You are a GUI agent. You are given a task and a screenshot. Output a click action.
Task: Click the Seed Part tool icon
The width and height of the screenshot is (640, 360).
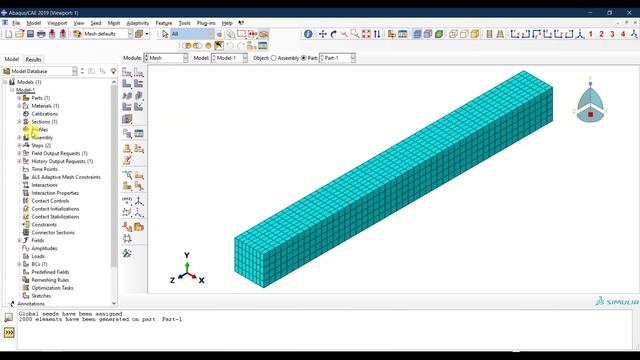click(127, 73)
